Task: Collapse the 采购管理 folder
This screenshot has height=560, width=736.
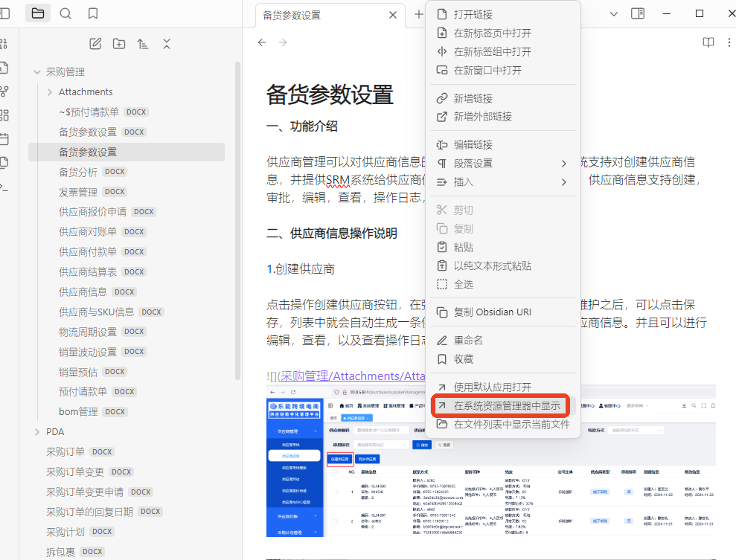Action: click(37, 71)
